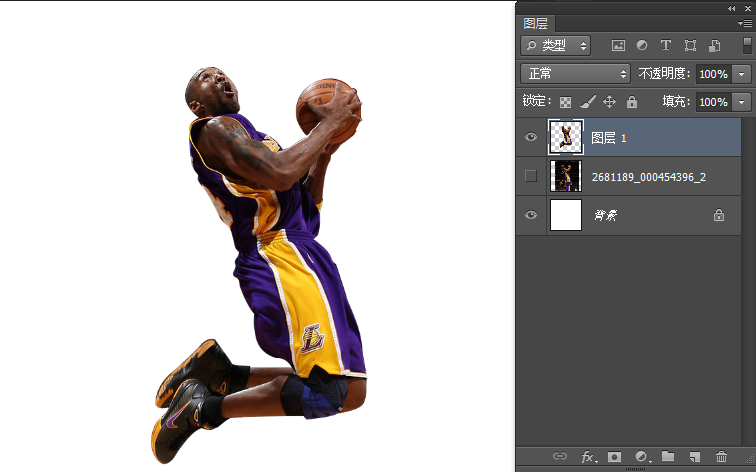Filter for type layers icon
Image resolution: width=756 pixels, height=472 pixels.
(666, 45)
